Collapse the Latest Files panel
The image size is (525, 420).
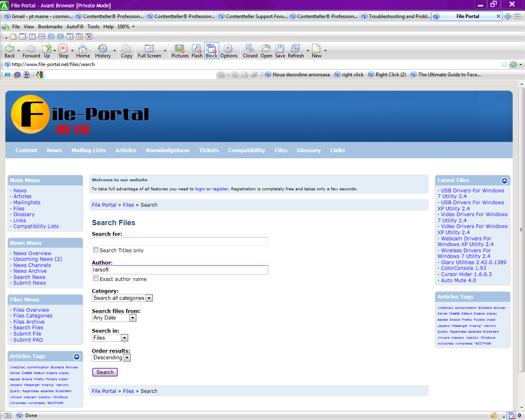[x=504, y=181]
